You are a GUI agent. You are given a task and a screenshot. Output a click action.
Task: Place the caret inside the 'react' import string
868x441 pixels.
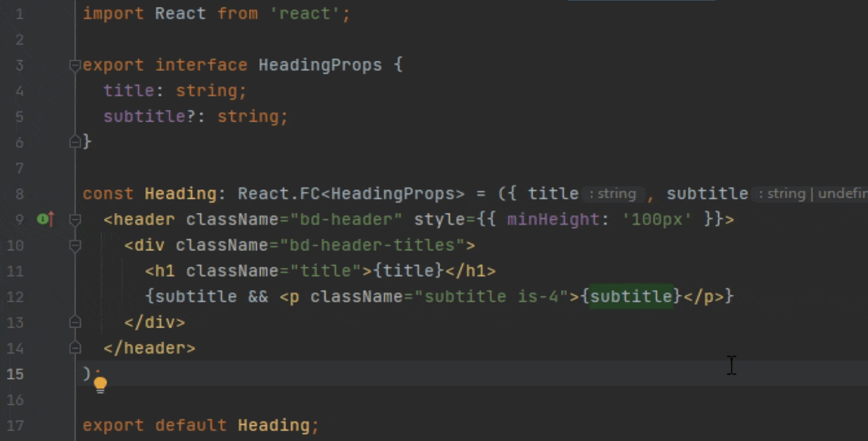[306, 13]
